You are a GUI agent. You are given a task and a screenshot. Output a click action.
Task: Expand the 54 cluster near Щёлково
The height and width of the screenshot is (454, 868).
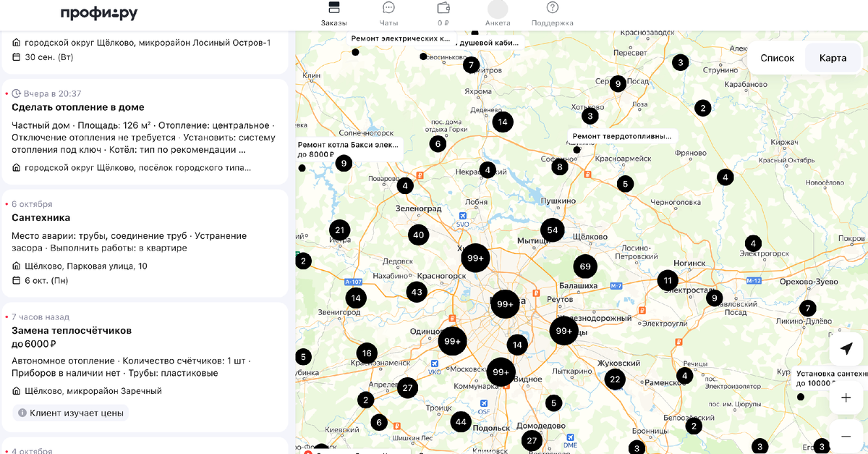point(553,230)
